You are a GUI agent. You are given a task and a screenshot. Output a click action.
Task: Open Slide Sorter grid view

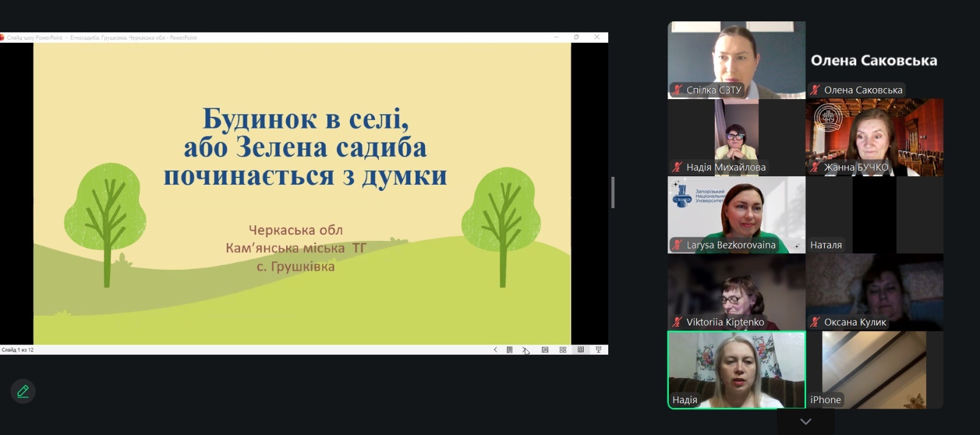[x=563, y=350]
